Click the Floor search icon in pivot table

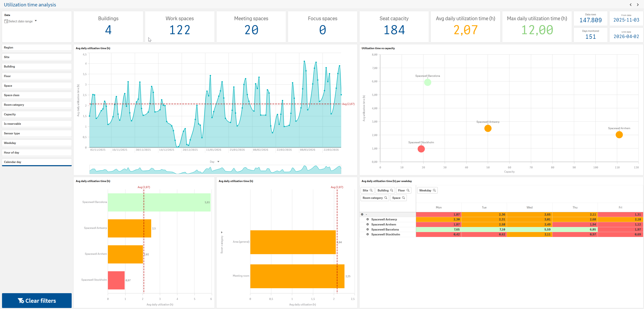[x=408, y=190]
